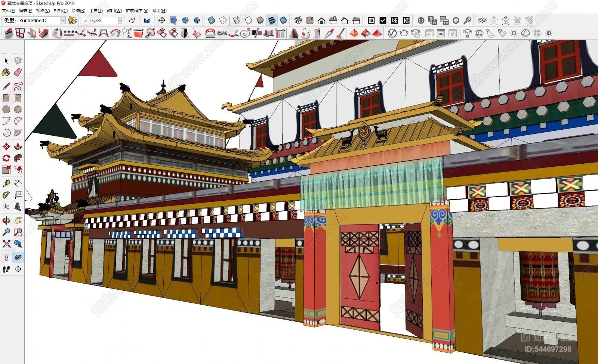598x364 pixels.
Task: Select the Move tool with red arrows
Action: [6, 146]
